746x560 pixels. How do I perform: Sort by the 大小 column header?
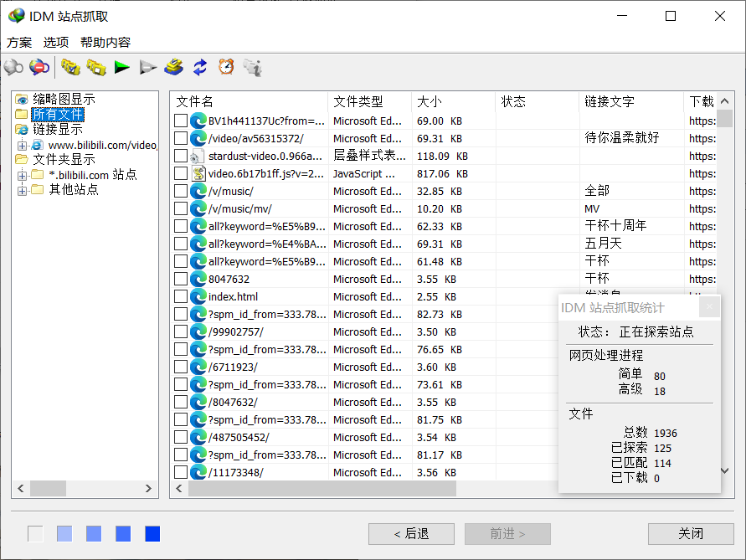click(x=454, y=101)
